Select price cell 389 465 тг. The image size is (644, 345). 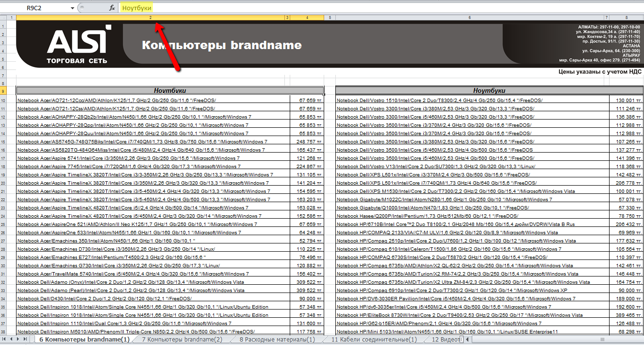[626, 315]
